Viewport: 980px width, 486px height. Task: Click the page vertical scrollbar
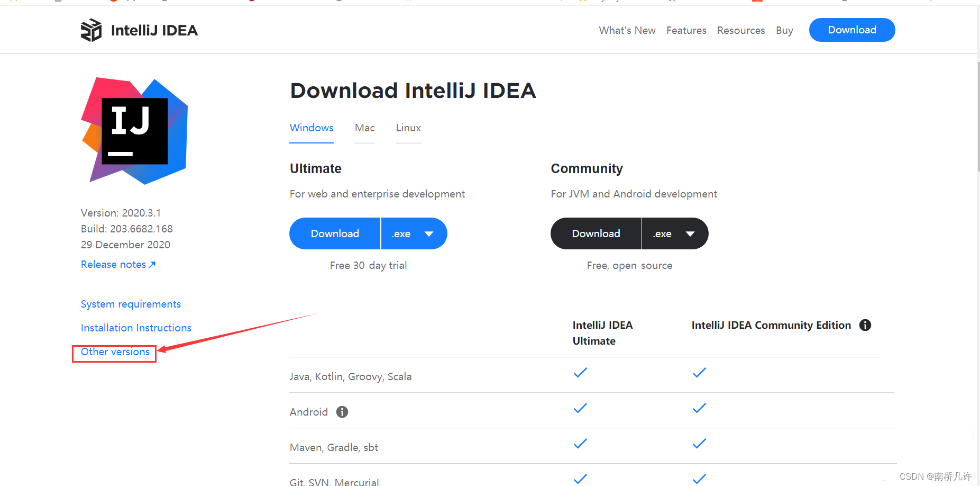coord(978,116)
